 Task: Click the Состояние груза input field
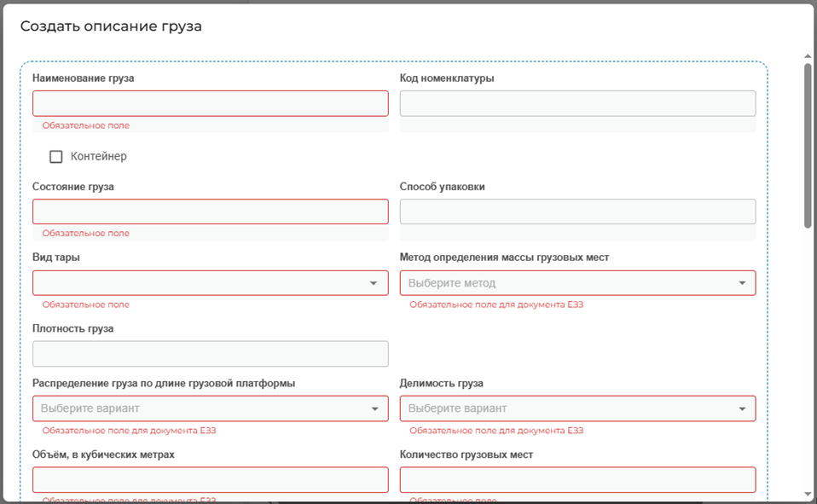click(211, 211)
